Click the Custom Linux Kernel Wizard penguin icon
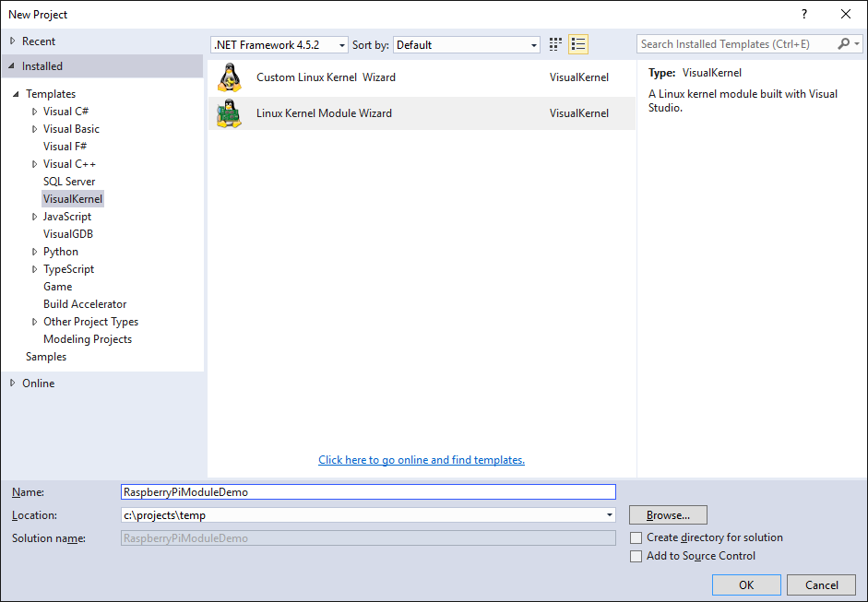The width and height of the screenshot is (868, 602). pyautogui.click(x=230, y=77)
